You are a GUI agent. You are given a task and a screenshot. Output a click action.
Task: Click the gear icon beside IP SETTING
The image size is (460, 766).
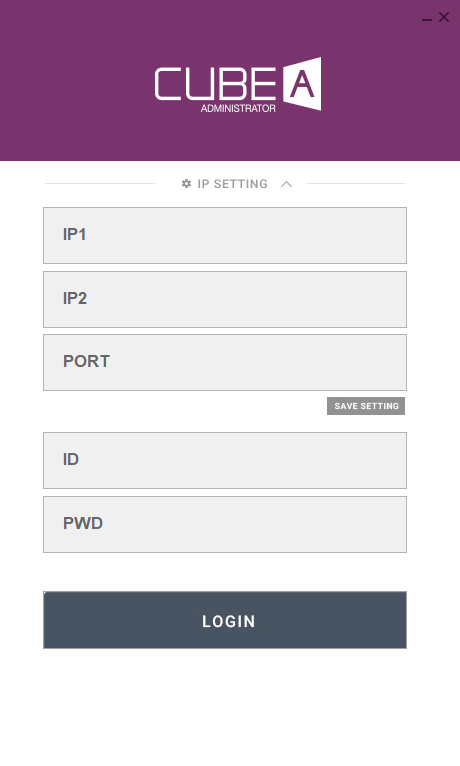click(186, 184)
